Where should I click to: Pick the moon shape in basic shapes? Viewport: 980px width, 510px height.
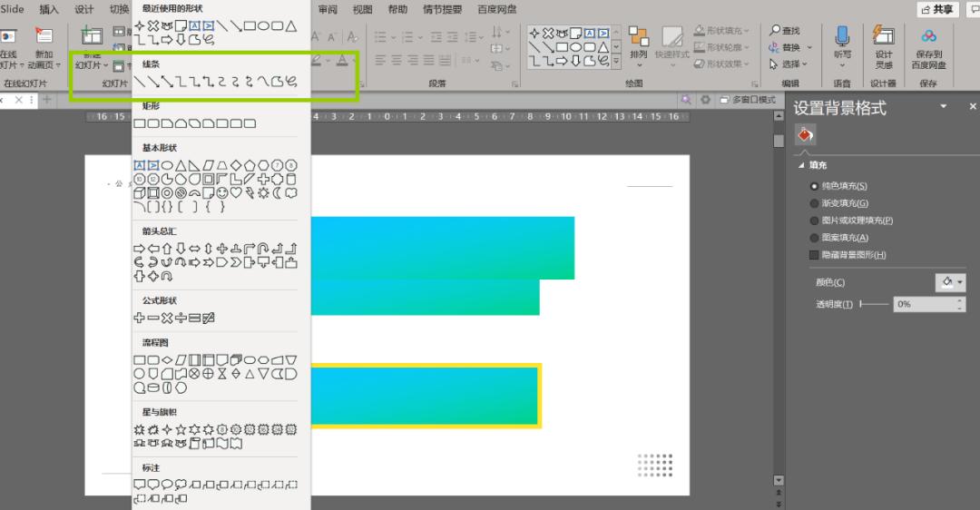point(278,193)
